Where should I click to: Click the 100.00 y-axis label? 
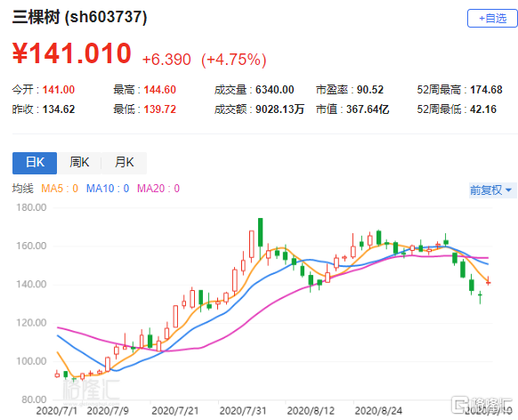click(x=31, y=361)
